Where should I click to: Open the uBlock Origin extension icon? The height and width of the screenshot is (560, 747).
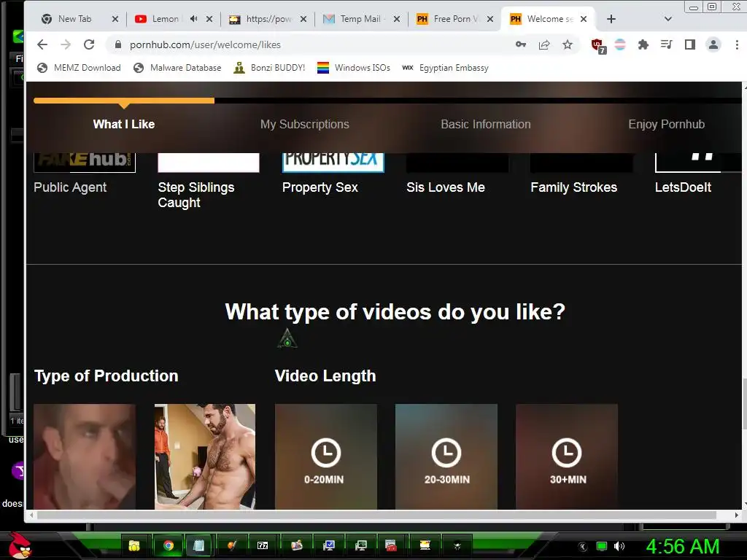point(598,46)
